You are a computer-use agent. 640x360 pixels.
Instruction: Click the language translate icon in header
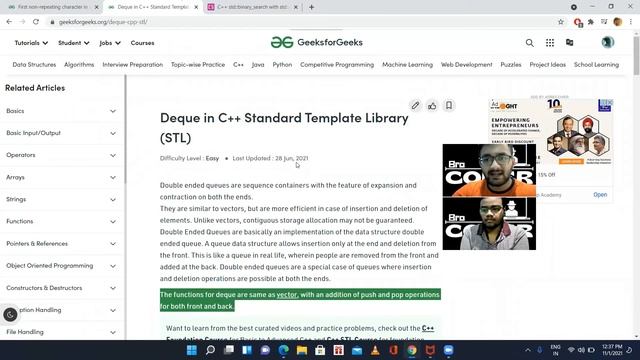coord(569,42)
